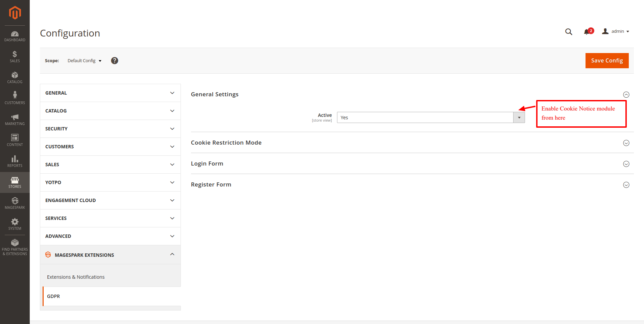Open the notifications bell icon
The width and height of the screenshot is (644, 324).
coord(588,31)
